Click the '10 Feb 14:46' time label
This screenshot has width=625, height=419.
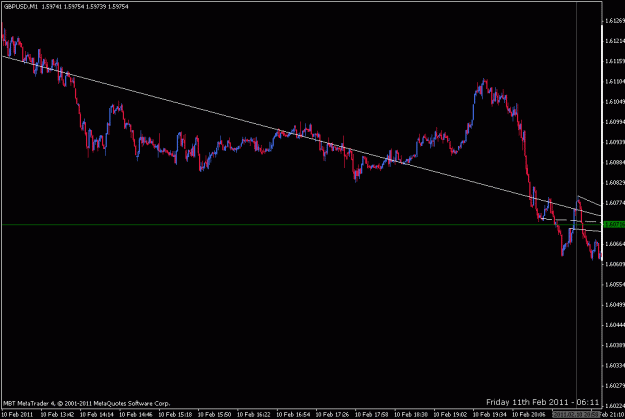click(136, 415)
